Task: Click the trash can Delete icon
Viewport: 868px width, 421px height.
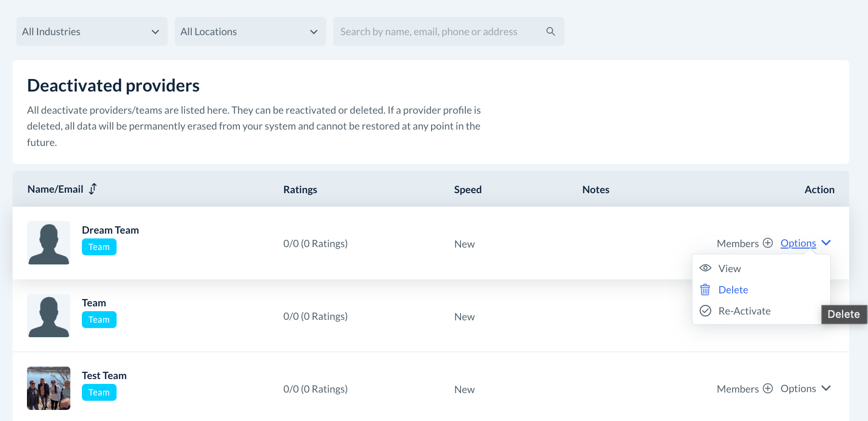Action: tap(705, 289)
